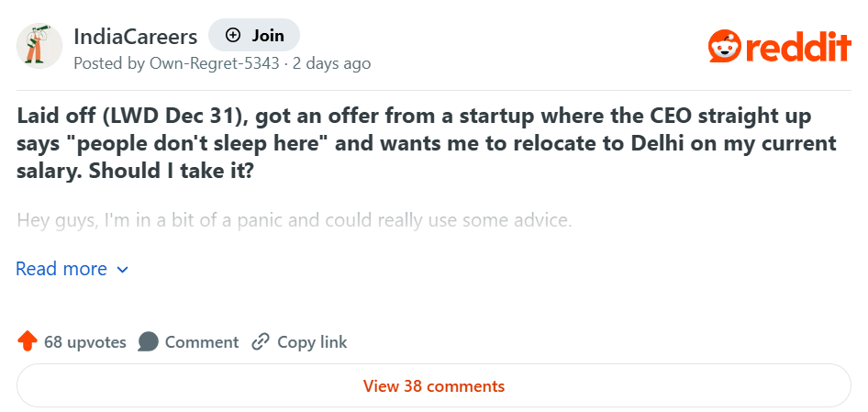
Task: Click the 'Posted by' label text
Action: point(108,63)
